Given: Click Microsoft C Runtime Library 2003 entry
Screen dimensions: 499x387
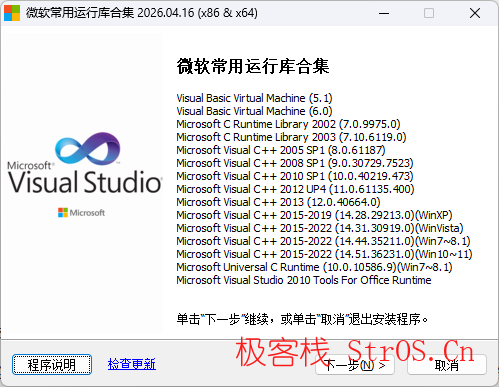Looking at the screenshot, I should click(x=291, y=137).
